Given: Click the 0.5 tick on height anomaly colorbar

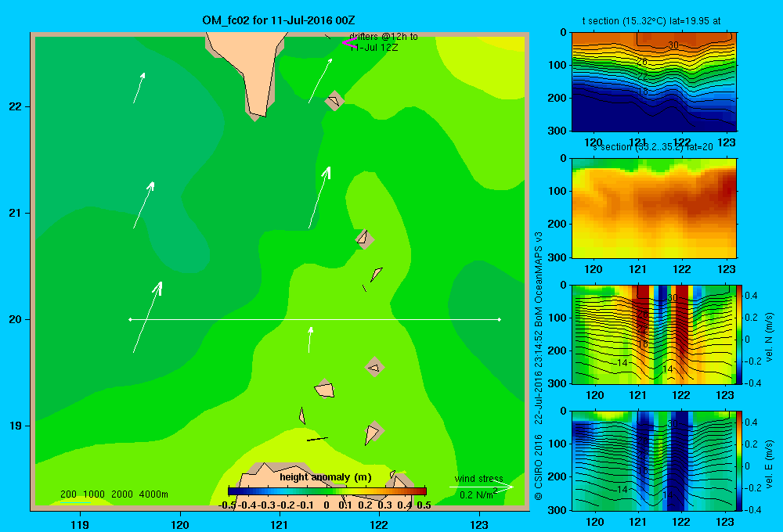Looking at the screenshot, I should (424, 505).
